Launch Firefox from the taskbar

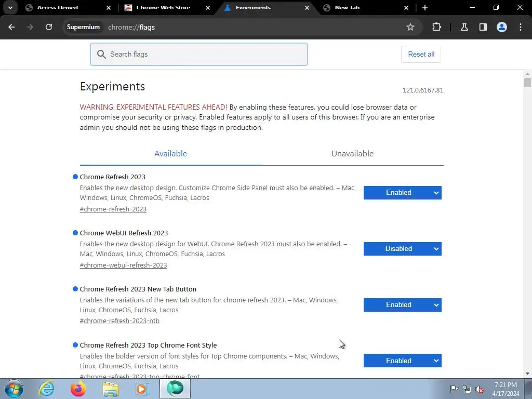click(x=78, y=389)
